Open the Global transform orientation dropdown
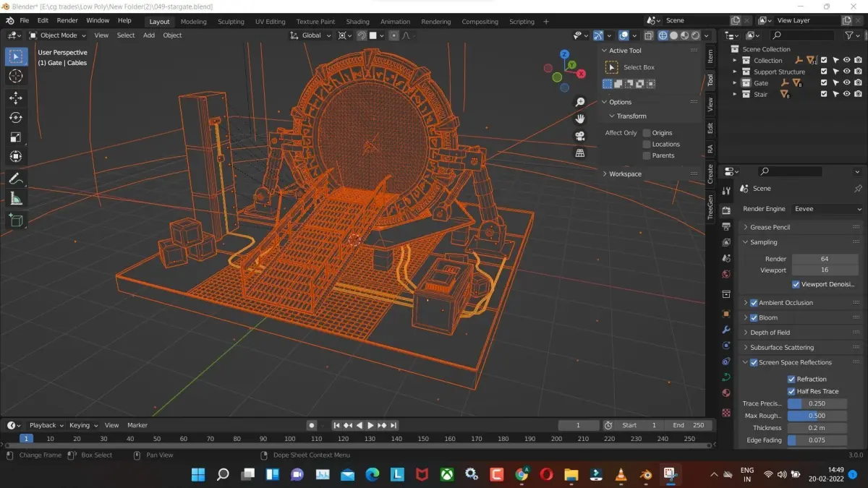Screen dimensions: 868x488 click(x=311, y=35)
